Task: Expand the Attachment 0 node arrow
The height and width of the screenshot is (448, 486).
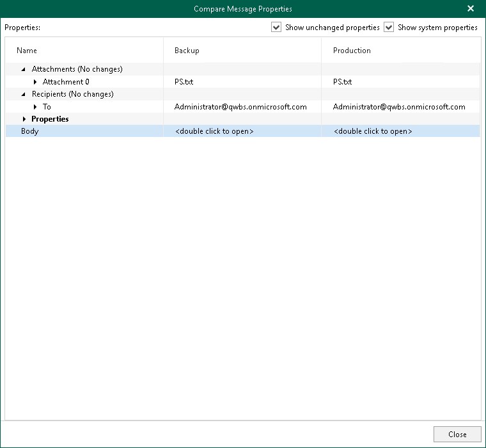Action: pyautogui.click(x=35, y=82)
